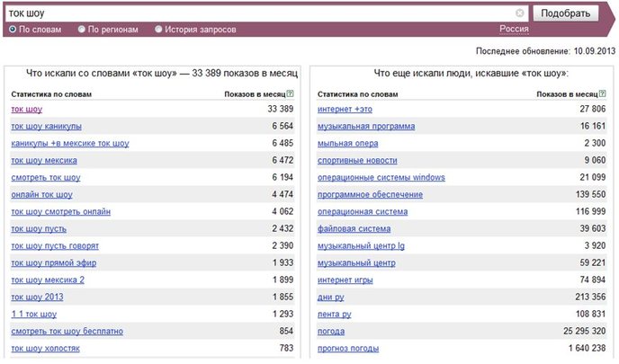Open the 'музыкальная программа' link
Screen dimensions: 619x364
pos(366,126)
